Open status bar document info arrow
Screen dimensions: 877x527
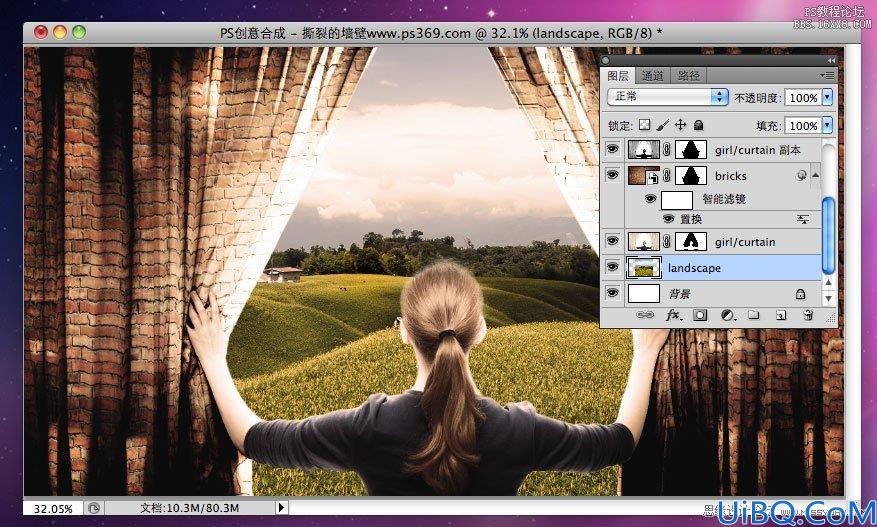(x=281, y=507)
